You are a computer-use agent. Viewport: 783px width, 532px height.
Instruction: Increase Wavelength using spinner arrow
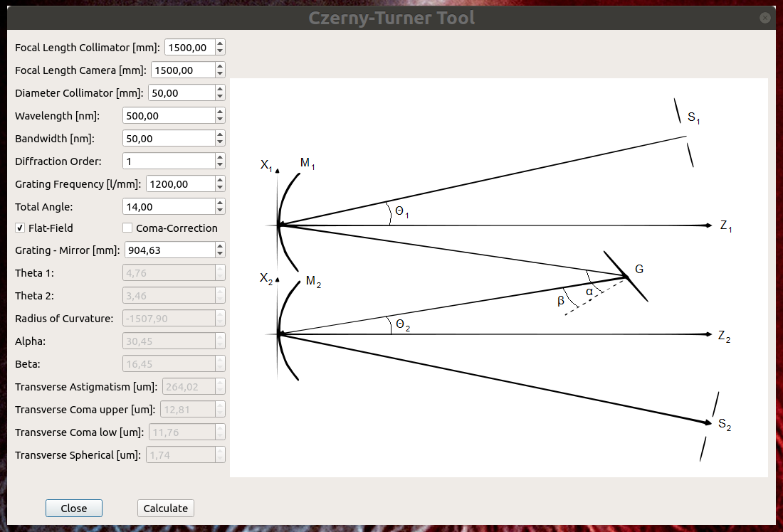click(220, 112)
